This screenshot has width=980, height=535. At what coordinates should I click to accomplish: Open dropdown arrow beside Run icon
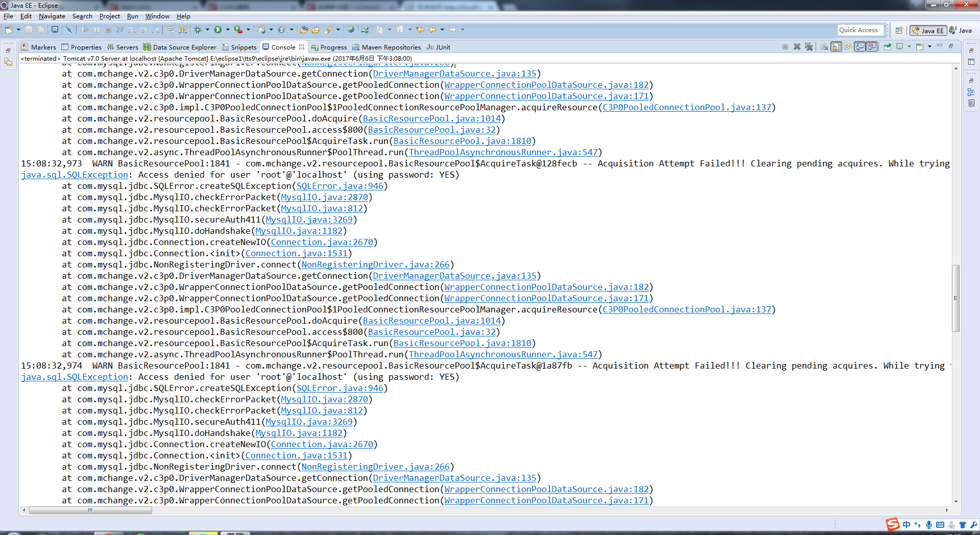click(x=228, y=30)
